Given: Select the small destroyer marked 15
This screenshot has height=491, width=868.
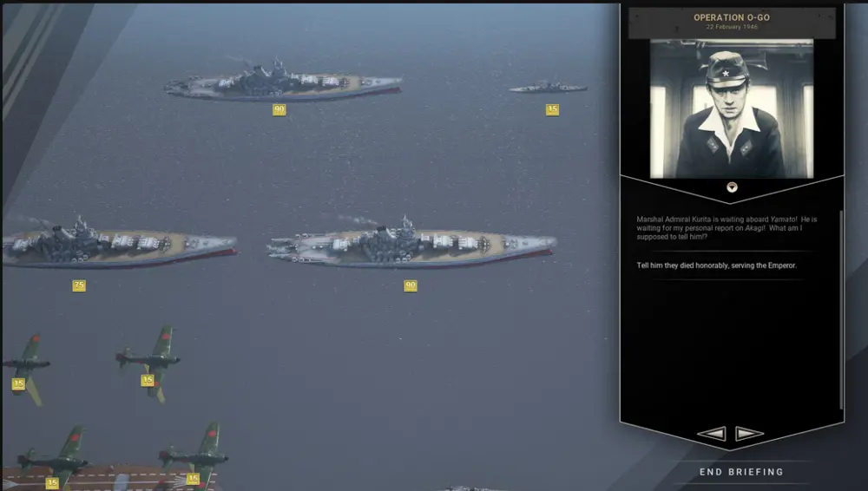Looking at the screenshot, I should [548, 87].
